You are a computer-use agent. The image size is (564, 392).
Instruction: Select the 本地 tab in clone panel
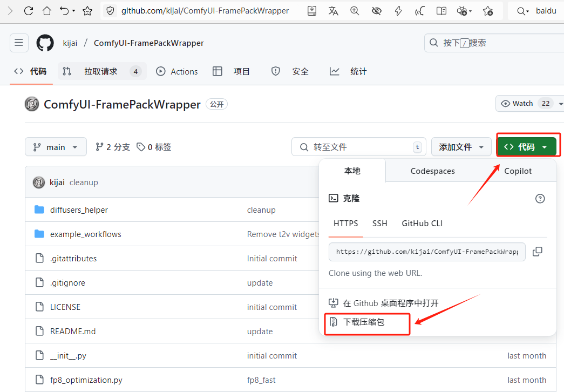[352, 171]
